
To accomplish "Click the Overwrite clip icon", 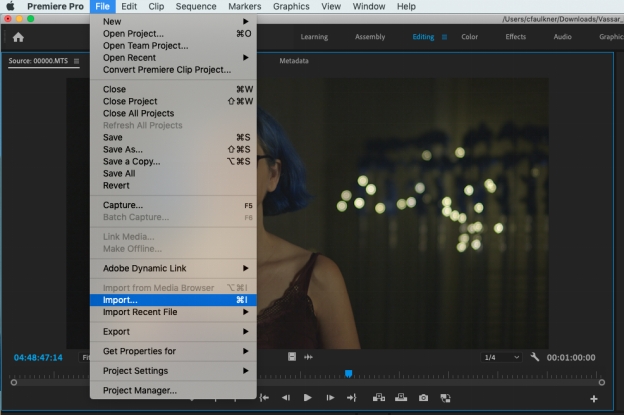I will (401, 397).
